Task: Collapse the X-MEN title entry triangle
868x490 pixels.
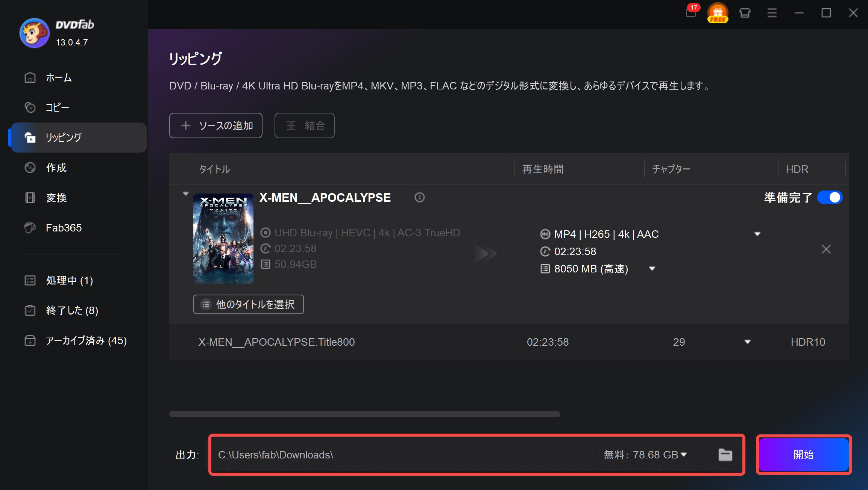Action: coord(185,194)
